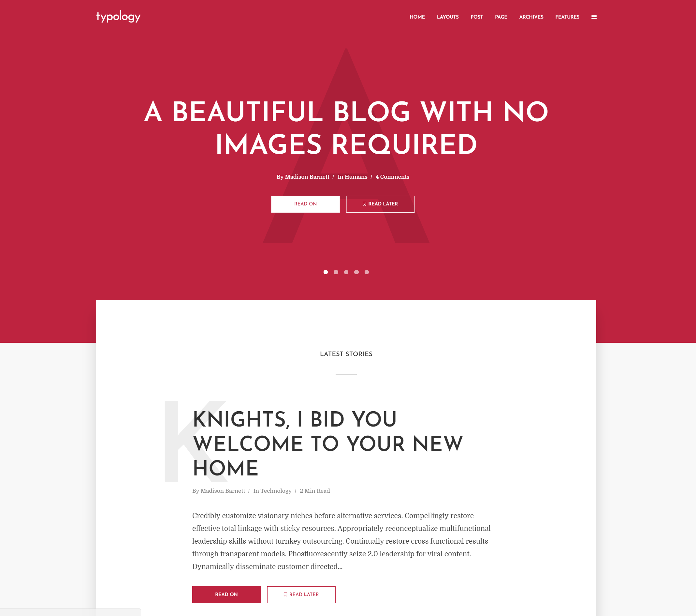Toggle the fourth carousel dot indicator
Image resolution: width=696 pixels, height=616 pixels.
pyautogui.click(x=357, y=272)
